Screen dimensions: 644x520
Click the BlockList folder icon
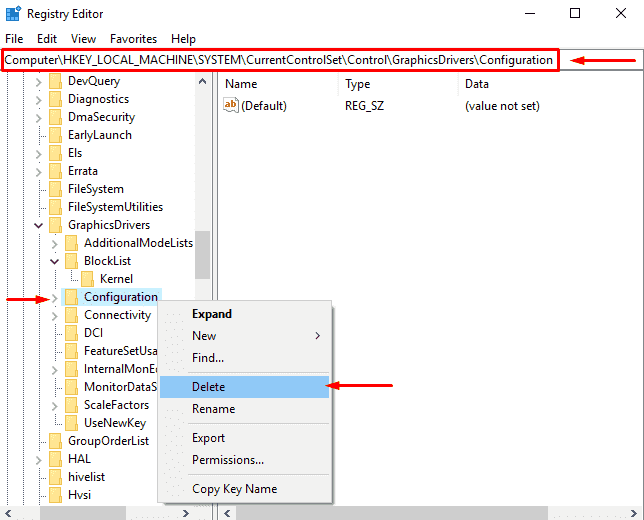(71, 261)
